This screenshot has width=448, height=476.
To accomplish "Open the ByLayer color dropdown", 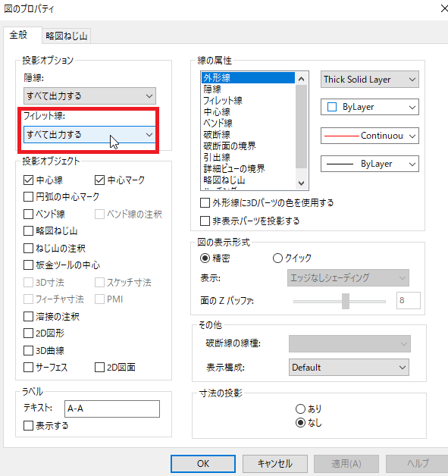I will (x=370, y=107).
